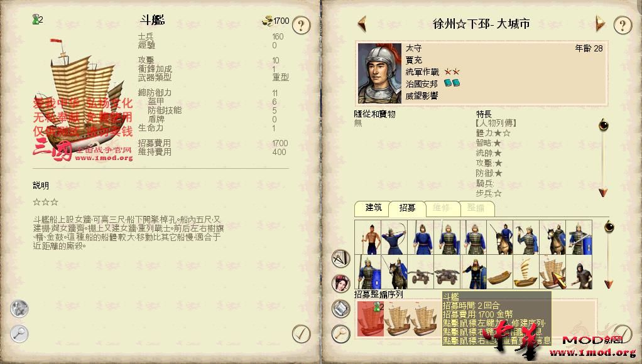The image size is (642, 364).
Task: Click governor 賈充 portrait
Action: 379,73
